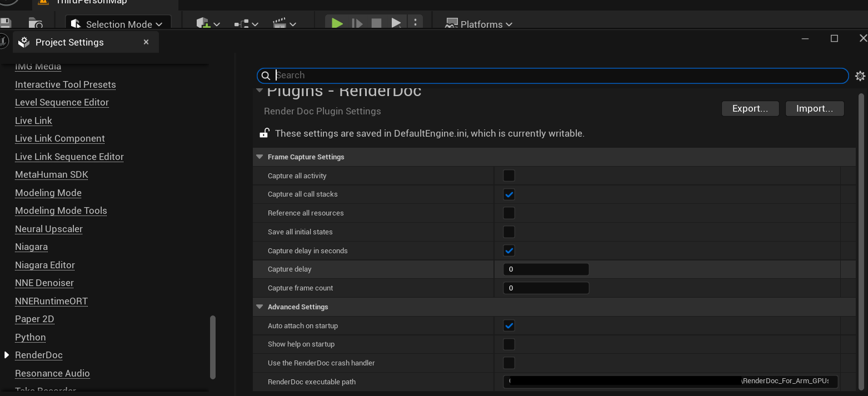Open Live Link Component settings
The image size is (868, 396).
point(60,138)
